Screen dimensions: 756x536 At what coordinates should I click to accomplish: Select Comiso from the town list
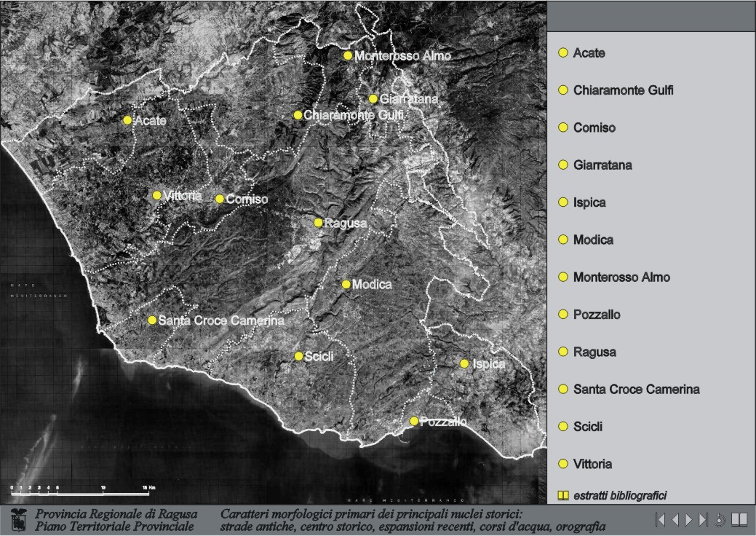[594, 127]
